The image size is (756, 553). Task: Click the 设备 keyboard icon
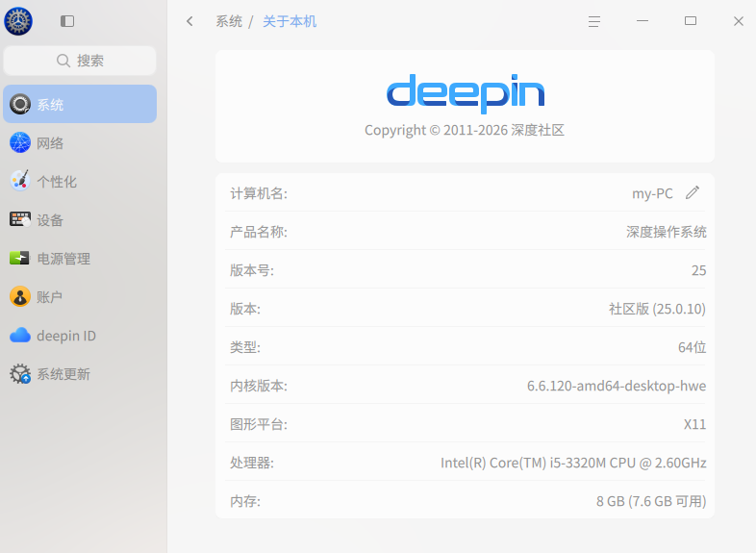click(x=20, y=219)
